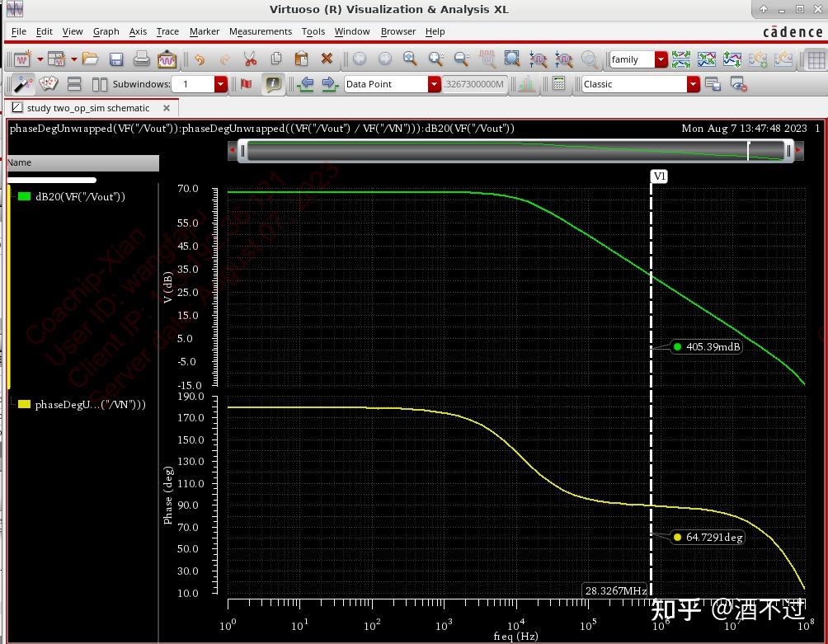Viewport: 828px width, 644px height.
Task: Click the 'Name' column header
Action: [x=20, y=163]
